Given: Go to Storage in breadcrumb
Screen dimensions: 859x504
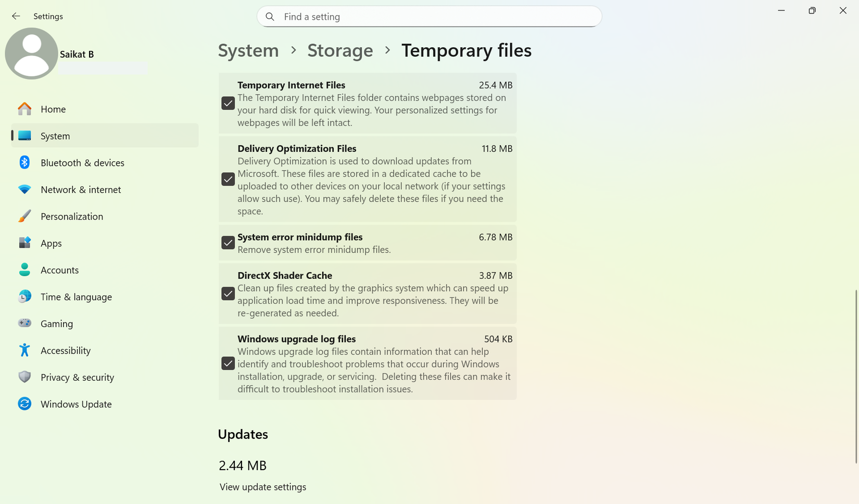Looking at the screenshot, I should (340, 50).
